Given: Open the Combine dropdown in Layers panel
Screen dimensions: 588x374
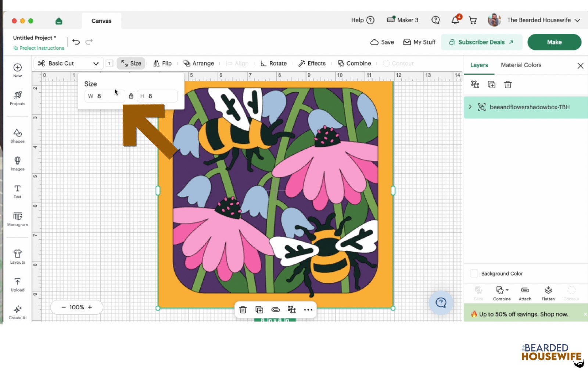Looking at the screenshot, I should point(502,293).
